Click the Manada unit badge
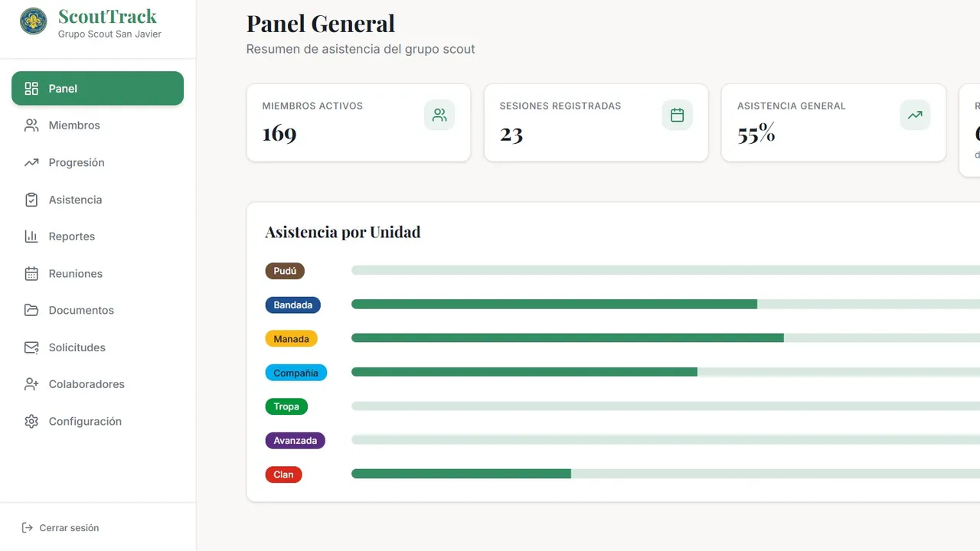The height and width of the screenshot is (551, 980). pos(291,338)
